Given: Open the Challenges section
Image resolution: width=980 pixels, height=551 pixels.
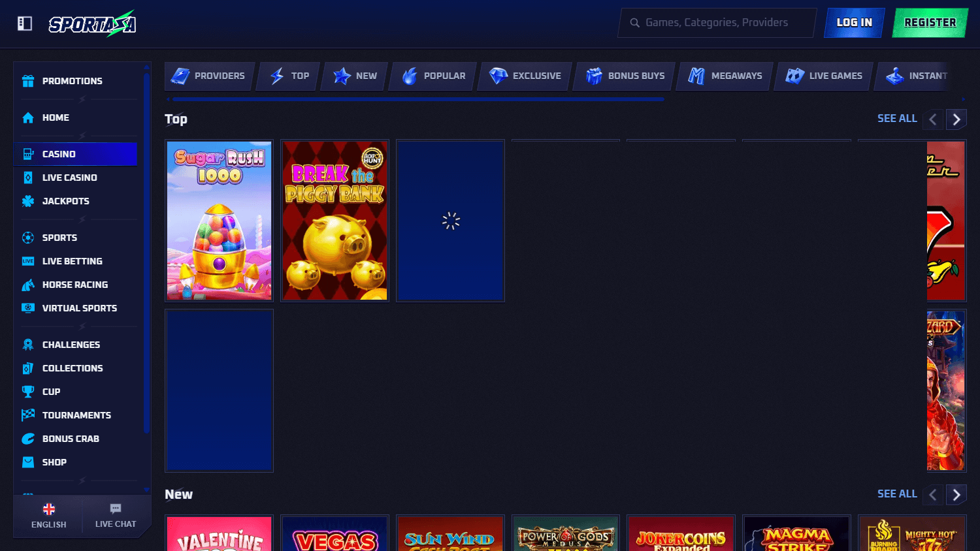Looking at the screenshot, I should point(71,345).
